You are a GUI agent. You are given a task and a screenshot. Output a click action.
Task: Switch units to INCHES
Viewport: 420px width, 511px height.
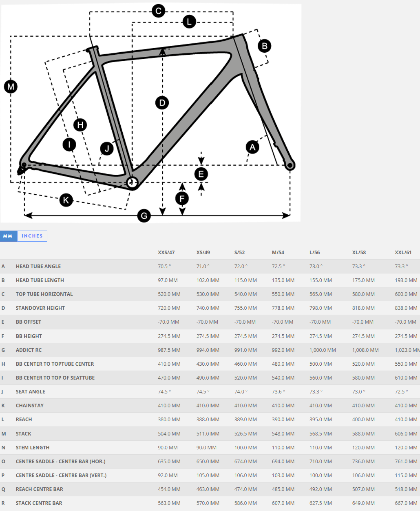point(32,236)
